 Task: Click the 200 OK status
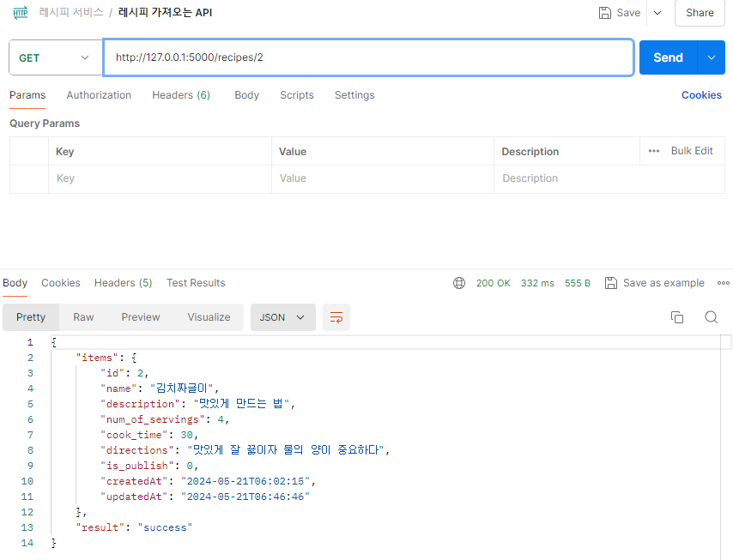point(494,283)
